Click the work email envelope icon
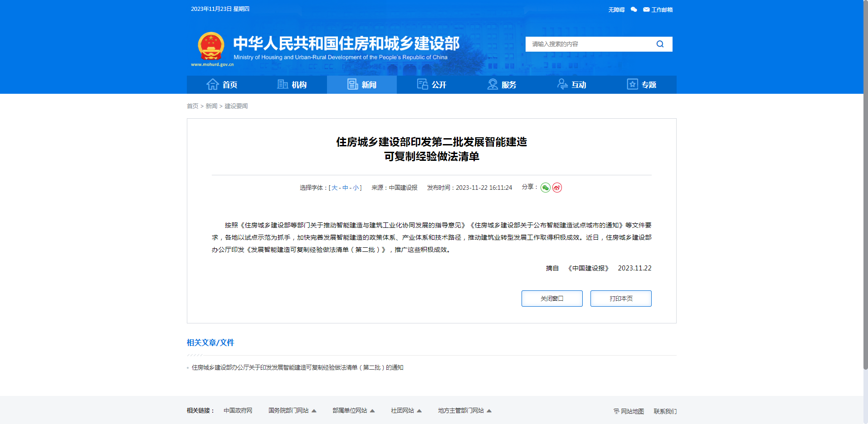The width and height of the screenshot is (868, 424). tap(646, 10)
